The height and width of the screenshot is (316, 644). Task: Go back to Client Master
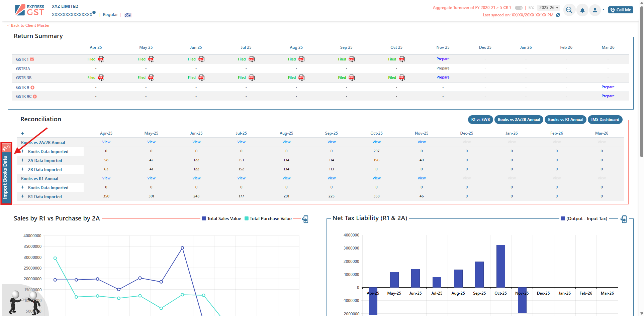point(29,25)
